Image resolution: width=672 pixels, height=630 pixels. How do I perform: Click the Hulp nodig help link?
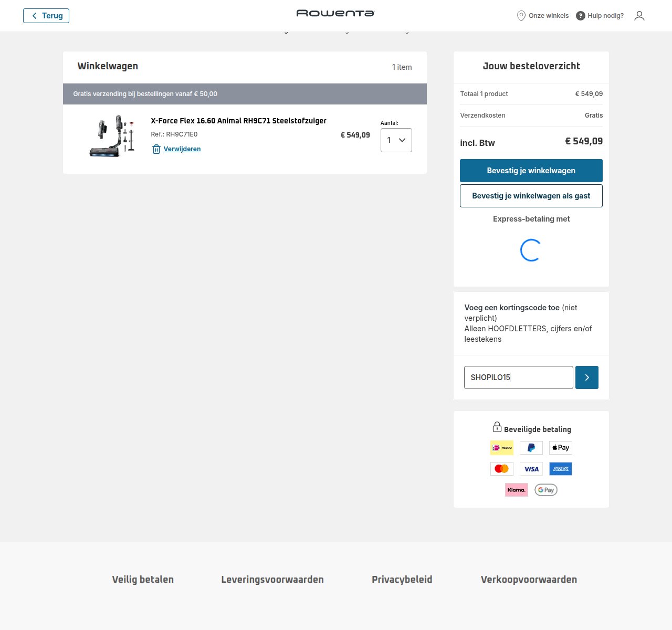(600, 16)
